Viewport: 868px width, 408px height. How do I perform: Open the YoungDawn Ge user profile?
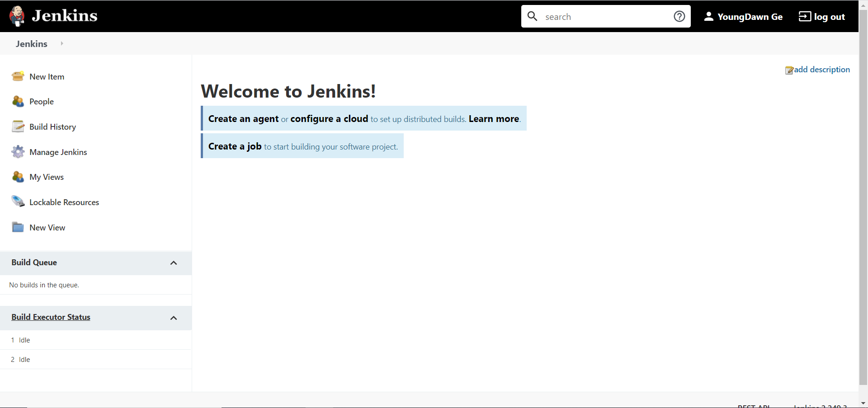tap(750, 16)
